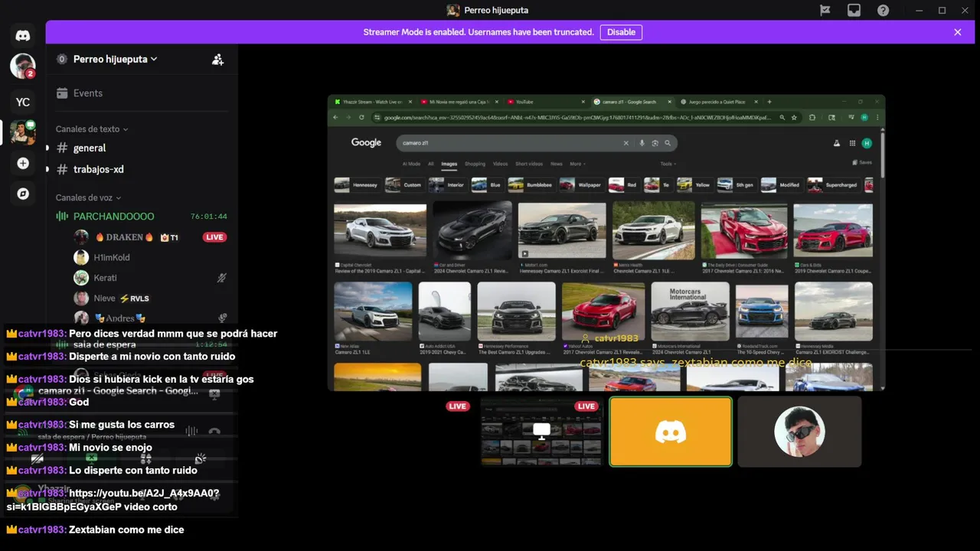Switch to Mi Novia me regaló browser tab

pos(459,102)
